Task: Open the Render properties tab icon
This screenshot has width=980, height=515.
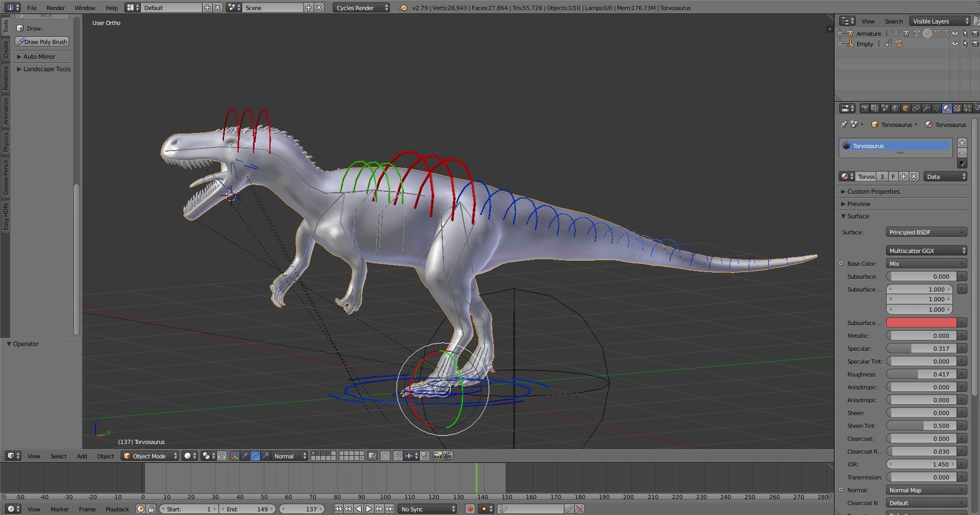Action: [x=864, y=108]
